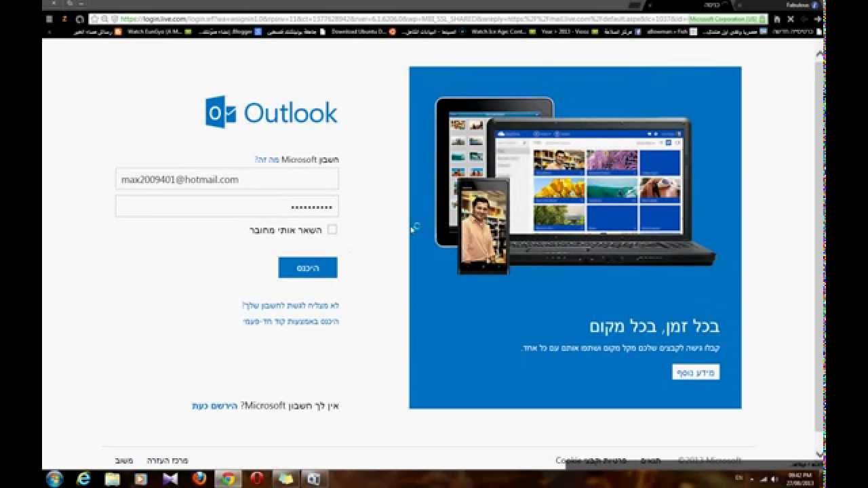Viewport: 868px width, 488px height.
Task: Click the Outlook logo
Action: click(x=271, y=112)
